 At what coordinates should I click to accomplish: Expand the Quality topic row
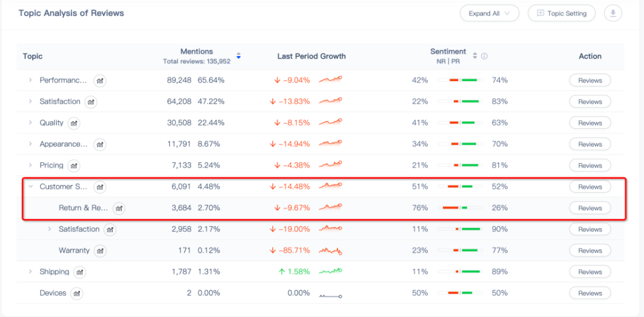click(x=30, y=122)
